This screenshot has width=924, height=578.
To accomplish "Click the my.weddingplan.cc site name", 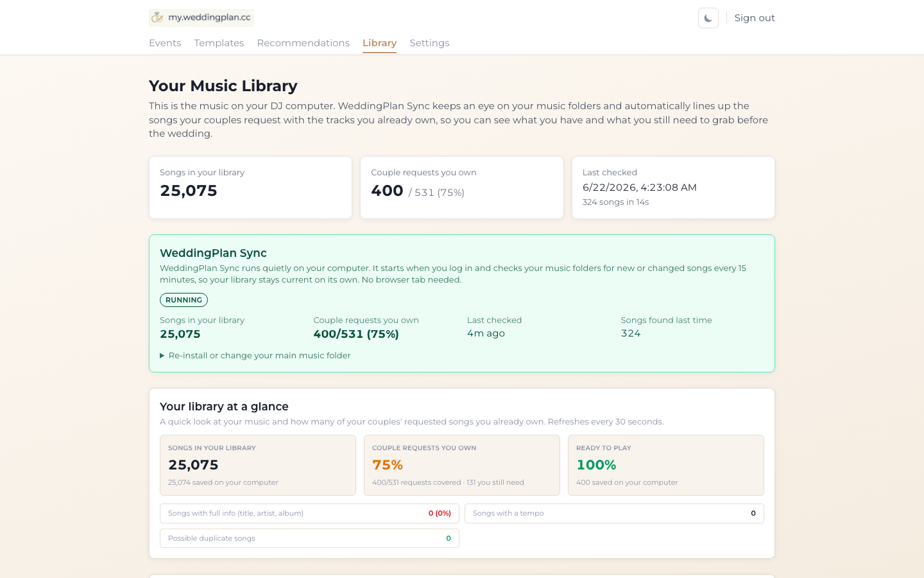I will click(x=209, y=17).
